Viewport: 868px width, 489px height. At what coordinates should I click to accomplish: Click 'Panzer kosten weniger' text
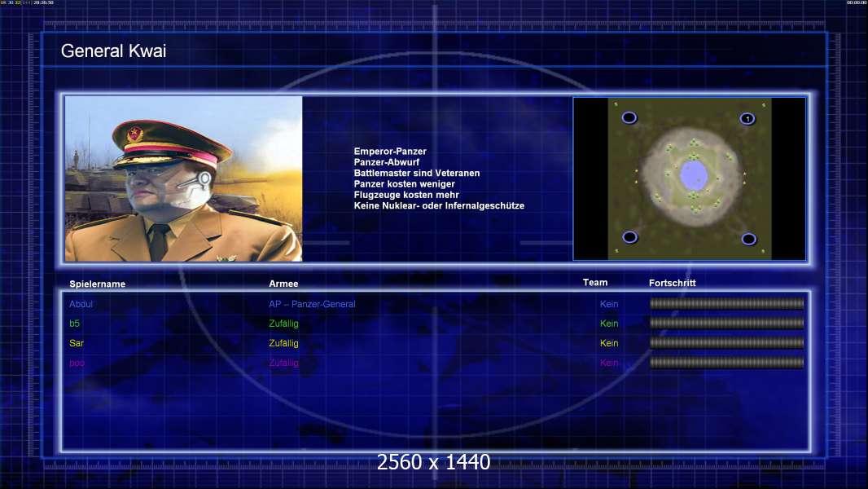point(404,184)
